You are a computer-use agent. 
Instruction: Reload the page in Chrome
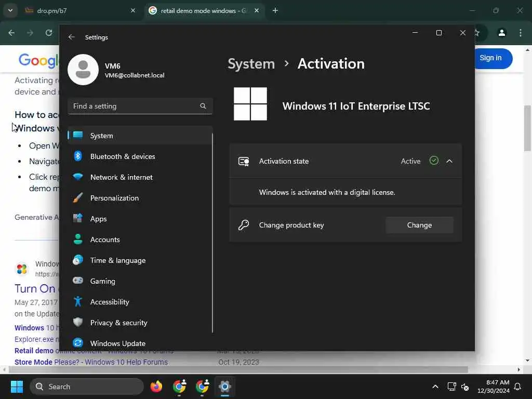(49, 33)
